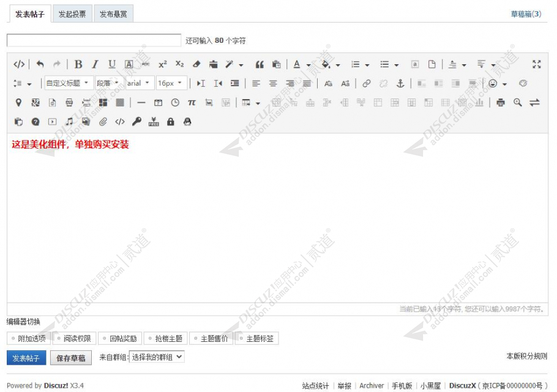This screenshot has width=557, height=392.
Task: Click the 编辑器切换 link
Action: click(23, 322)
